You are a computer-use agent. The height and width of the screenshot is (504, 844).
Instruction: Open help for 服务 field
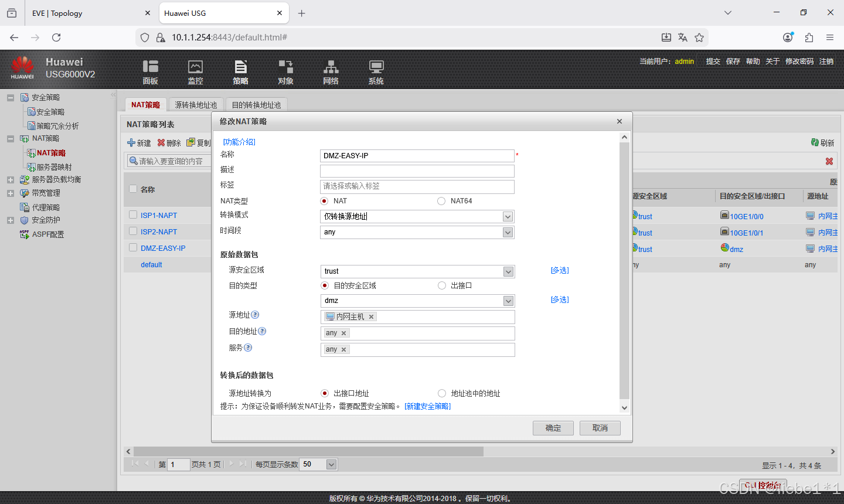point(248,348)
